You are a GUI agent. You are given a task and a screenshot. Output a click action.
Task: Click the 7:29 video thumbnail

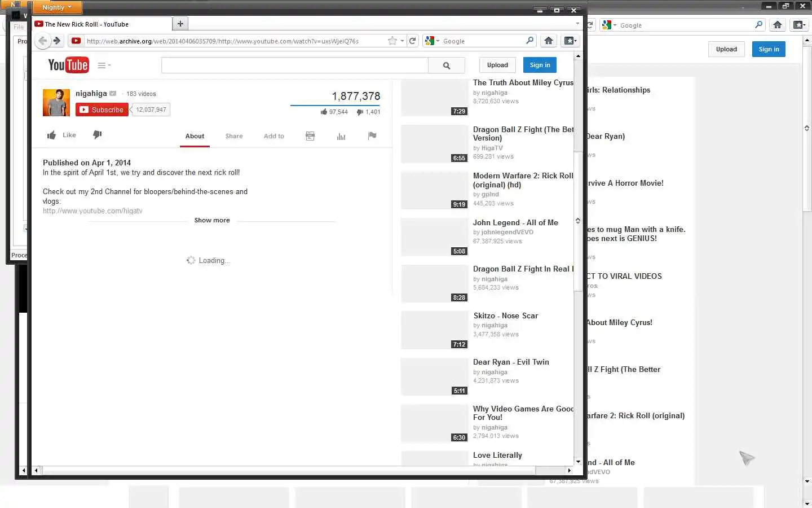pyautogui.click(x=434, y=97)
